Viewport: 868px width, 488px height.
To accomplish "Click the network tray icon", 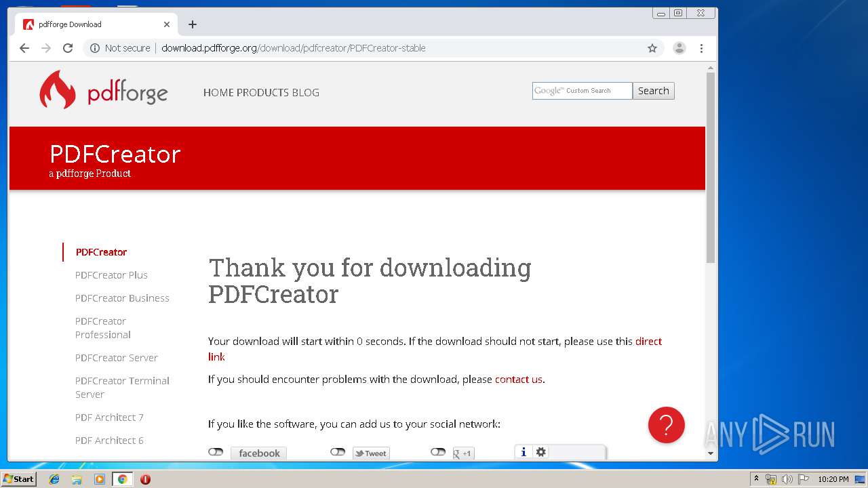I will [x=771, y=479].
